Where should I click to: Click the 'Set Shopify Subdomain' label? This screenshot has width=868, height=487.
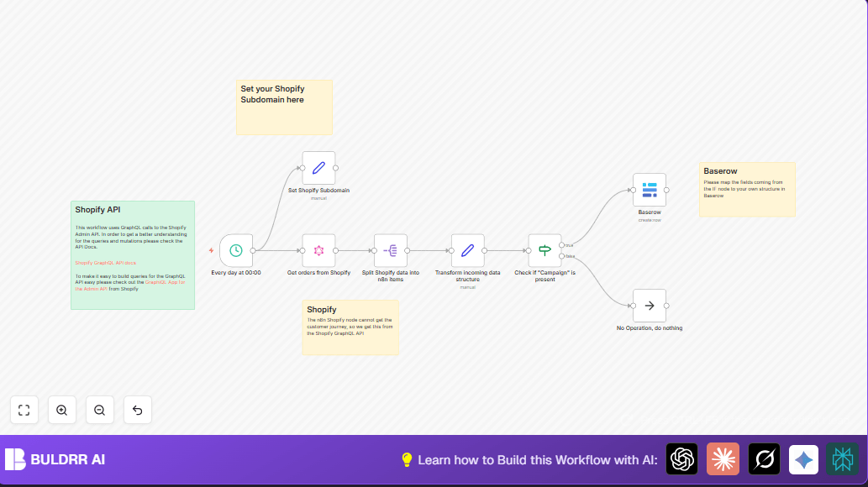tap(318, 191)
